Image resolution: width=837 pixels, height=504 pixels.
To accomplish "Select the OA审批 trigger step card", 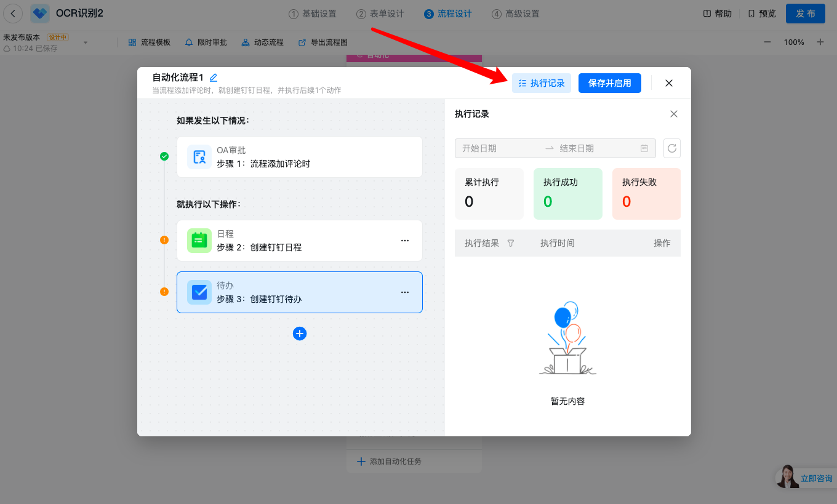I will [299, 157].
